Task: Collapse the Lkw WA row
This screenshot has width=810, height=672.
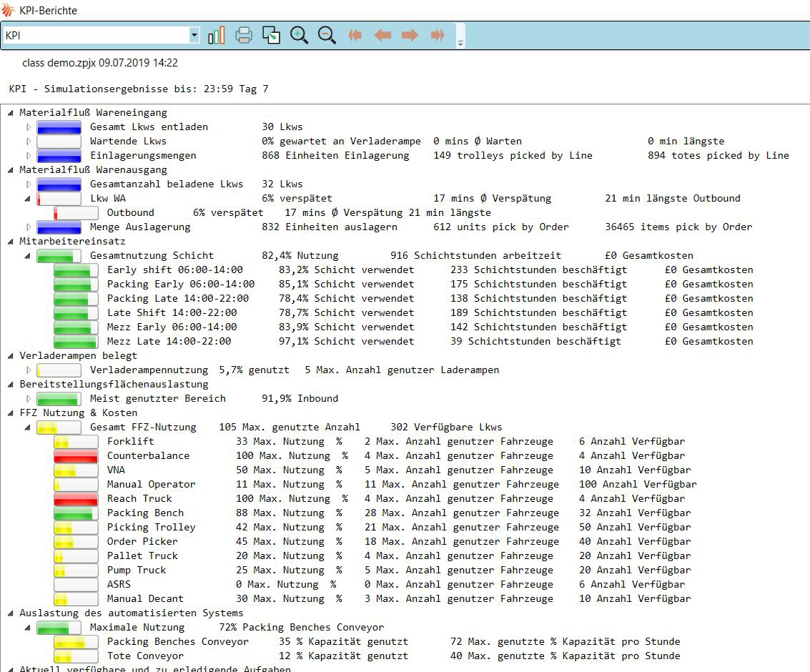Action: pyautogui.click(x=29, y=199)
